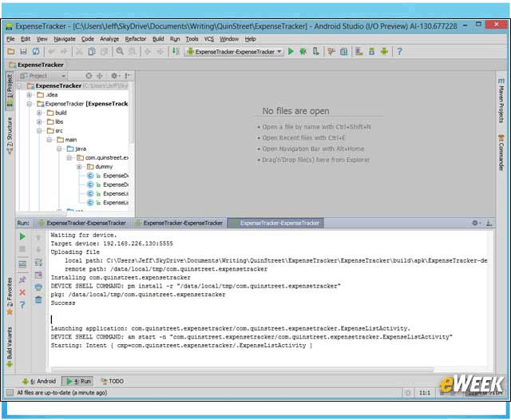Open the Project view selector dropdown
The width and height of the screenshot is (511, 420).
(x=42, y=76)
